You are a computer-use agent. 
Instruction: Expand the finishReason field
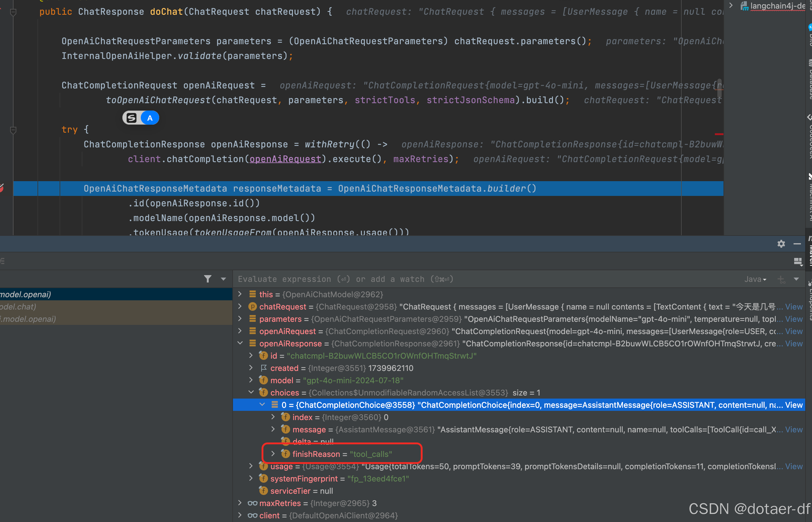[x=273, y=454]
